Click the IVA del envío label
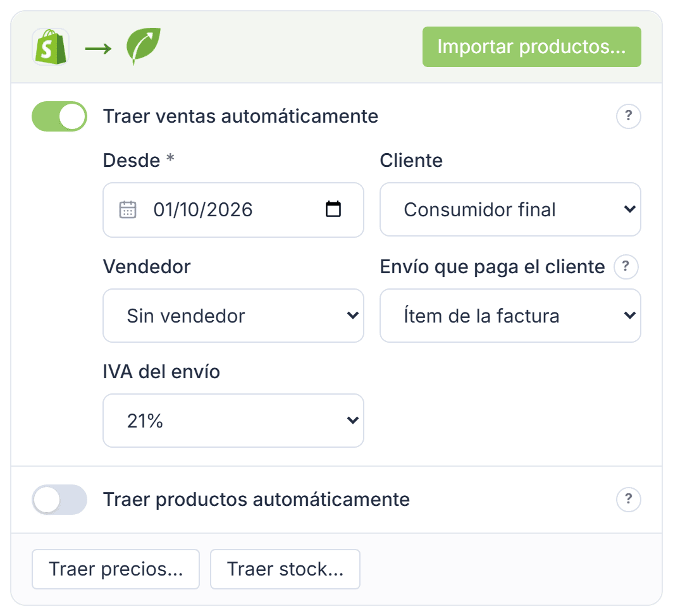The width and height of the screenshot is (673, 616). click(x=161, y=372)
